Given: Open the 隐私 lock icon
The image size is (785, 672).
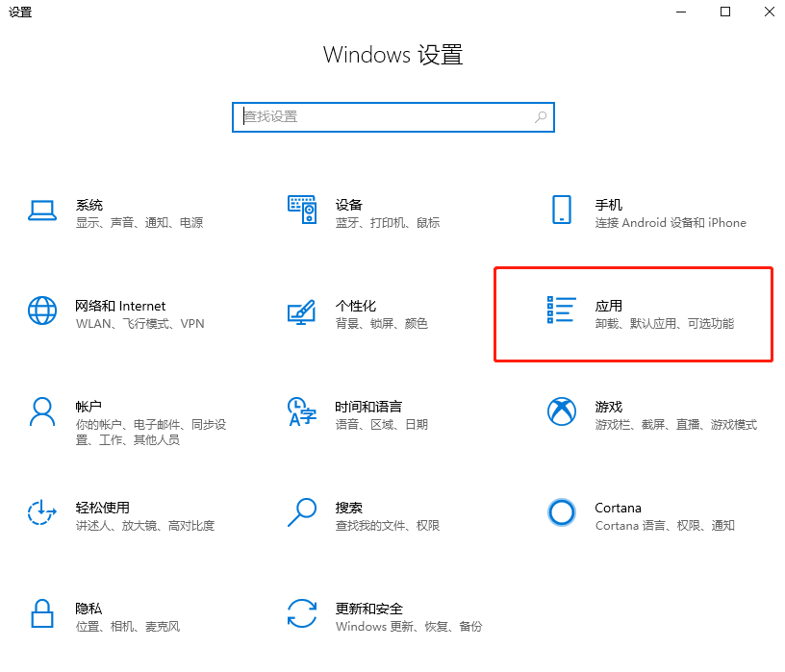Looking at the screenshot, I should click(42, 613).
